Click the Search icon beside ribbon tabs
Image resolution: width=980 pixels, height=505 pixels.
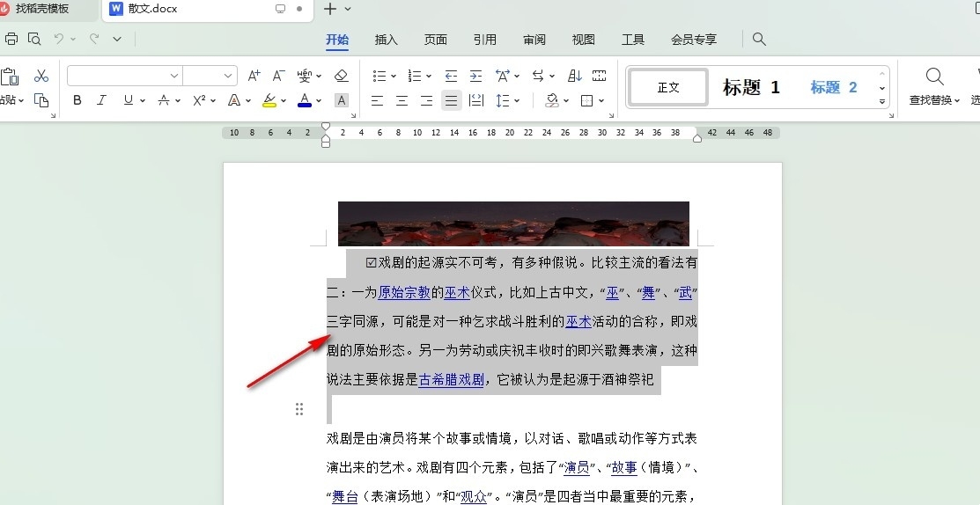(759, 40)
